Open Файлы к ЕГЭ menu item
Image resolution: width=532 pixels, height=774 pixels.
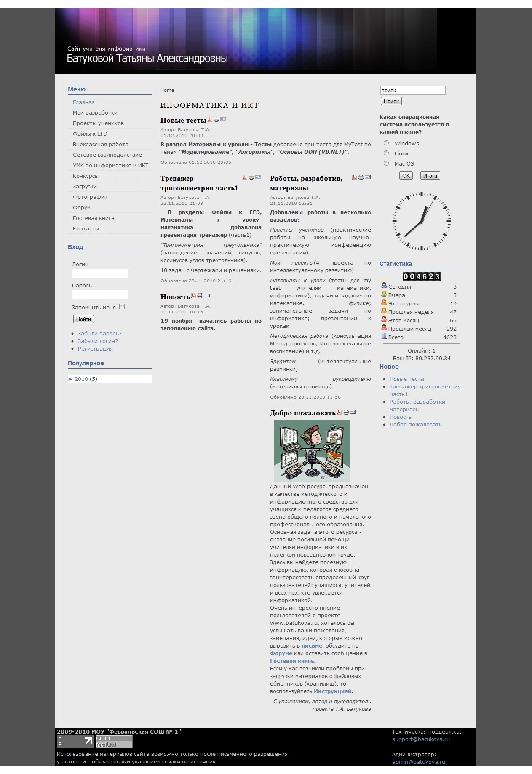click(90, 134)
